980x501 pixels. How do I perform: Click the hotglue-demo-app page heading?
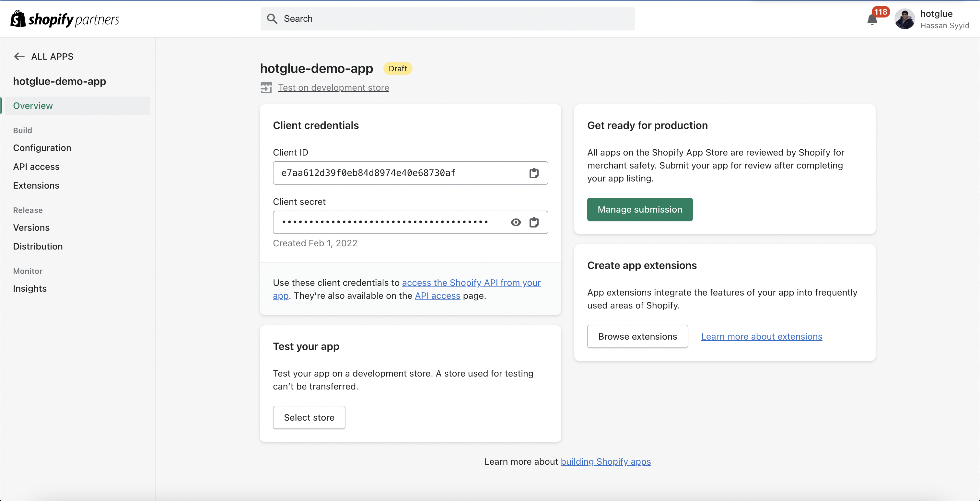tap(317, 68)
